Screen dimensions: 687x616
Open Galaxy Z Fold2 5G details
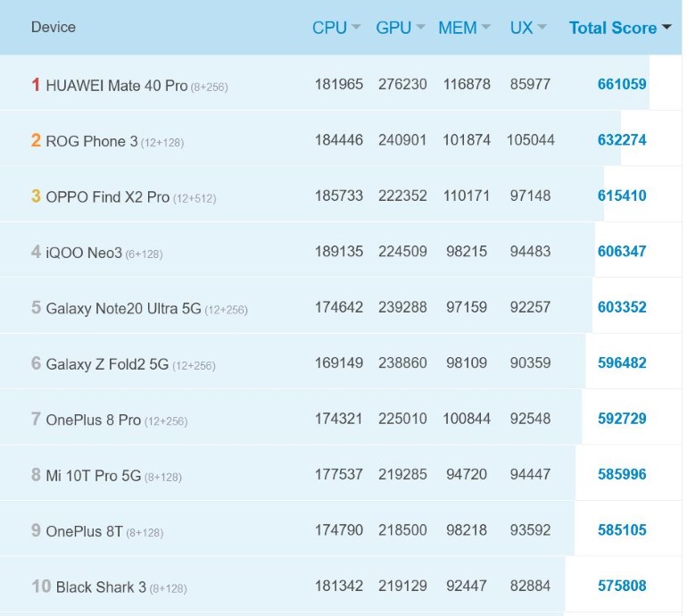pos(107,363)
